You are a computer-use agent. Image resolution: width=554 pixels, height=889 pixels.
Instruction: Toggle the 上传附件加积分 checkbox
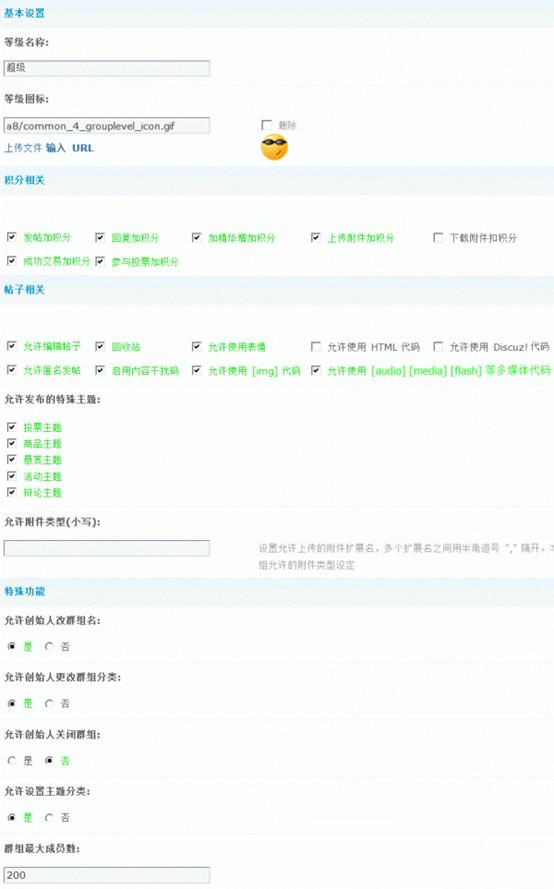tap(316, 237)
